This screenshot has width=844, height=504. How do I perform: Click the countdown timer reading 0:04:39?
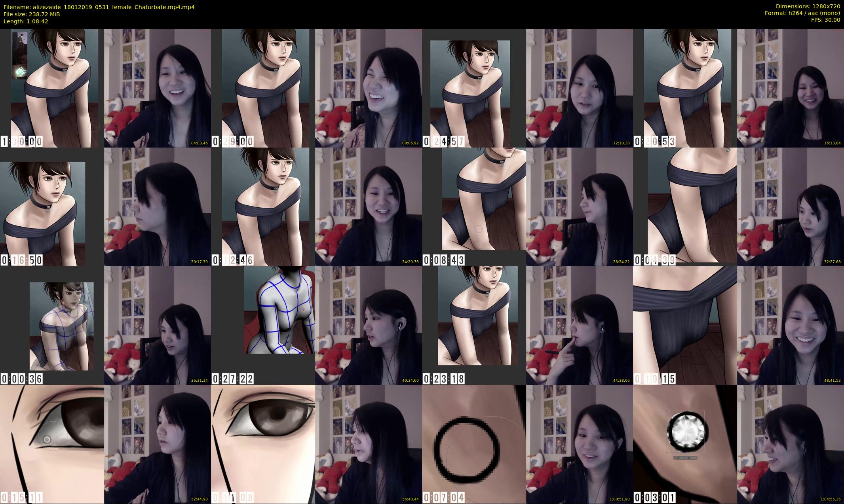coord(654,260)
